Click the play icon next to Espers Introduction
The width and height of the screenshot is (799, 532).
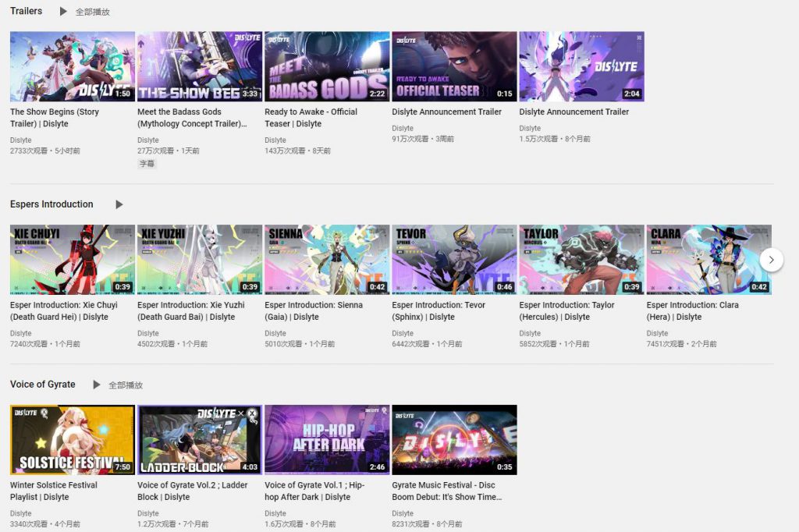pyautogui.click(x=119, y=204)
